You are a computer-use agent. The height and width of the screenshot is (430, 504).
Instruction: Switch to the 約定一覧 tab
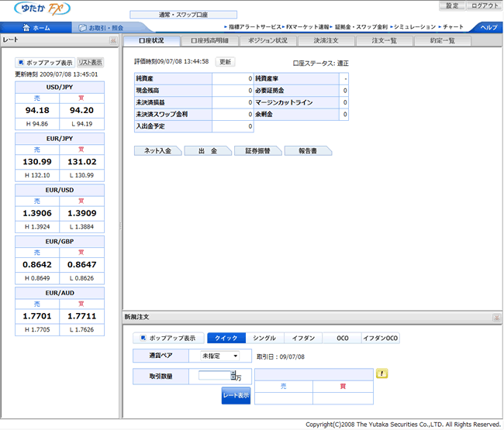click(x=443, y=41)
